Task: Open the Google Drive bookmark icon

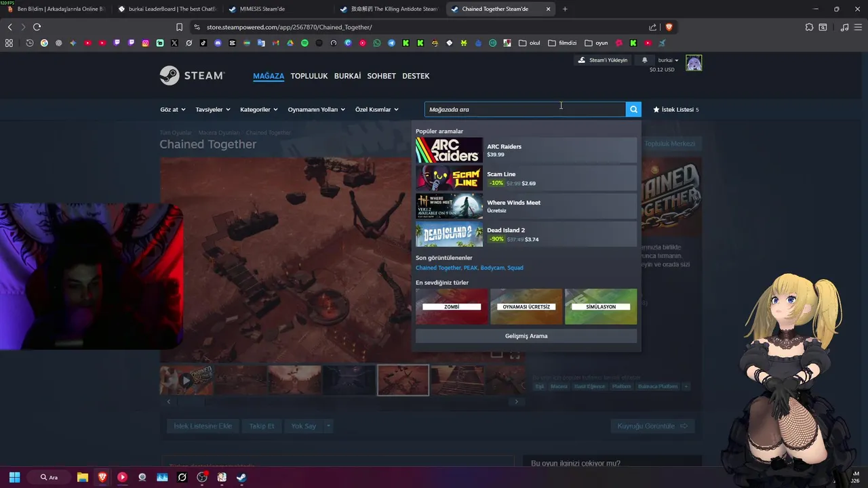Action: point(290,43)
